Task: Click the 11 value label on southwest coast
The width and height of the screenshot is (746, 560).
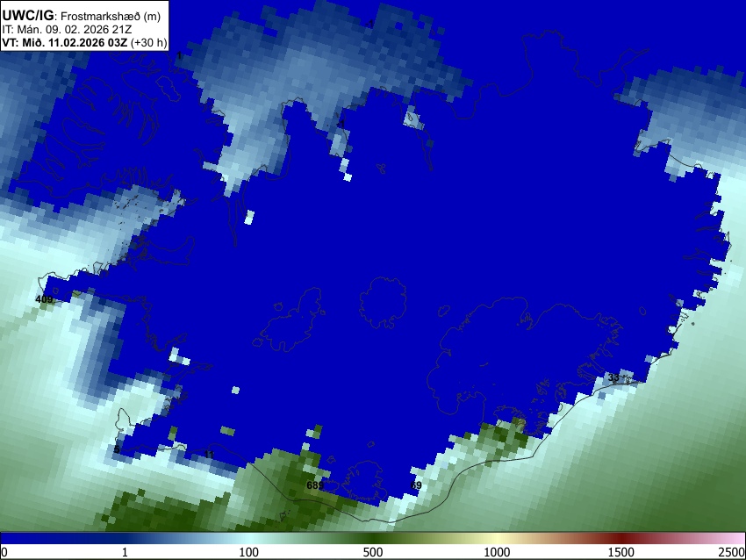Action: (209, 455)
